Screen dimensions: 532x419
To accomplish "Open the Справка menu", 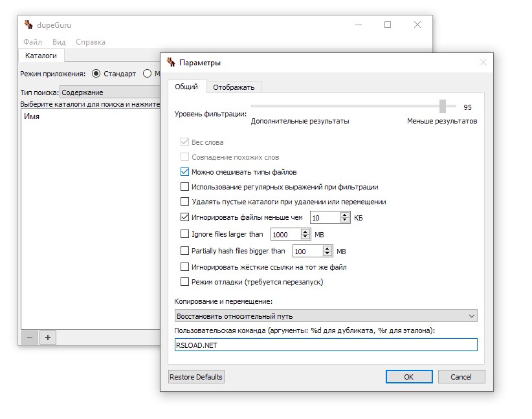I will pyautogui.click(x=91, y=42).
